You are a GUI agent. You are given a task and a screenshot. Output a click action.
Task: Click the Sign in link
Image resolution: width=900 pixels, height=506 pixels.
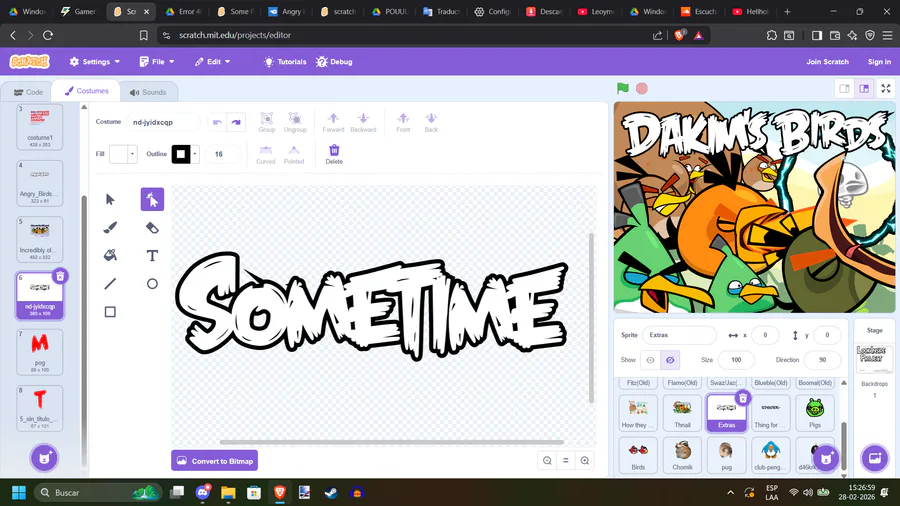[x=879, y=62]
